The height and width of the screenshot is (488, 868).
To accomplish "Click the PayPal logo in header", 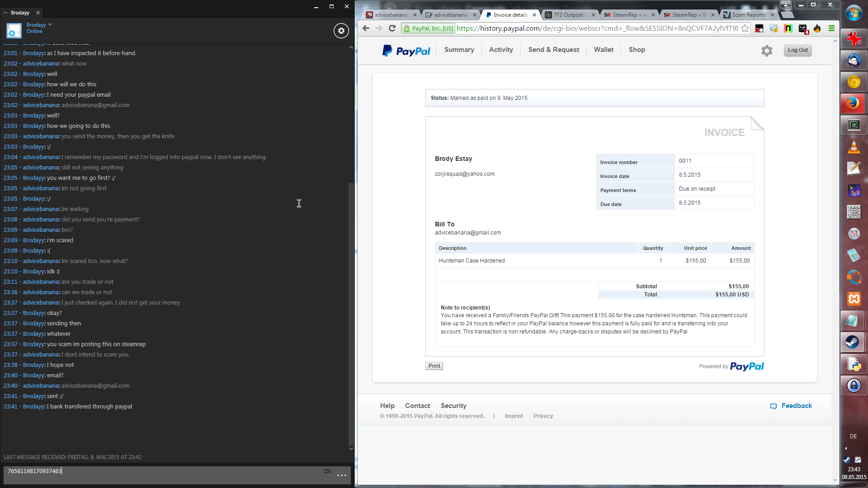I will pyautogui.click(x=406, y=51).
